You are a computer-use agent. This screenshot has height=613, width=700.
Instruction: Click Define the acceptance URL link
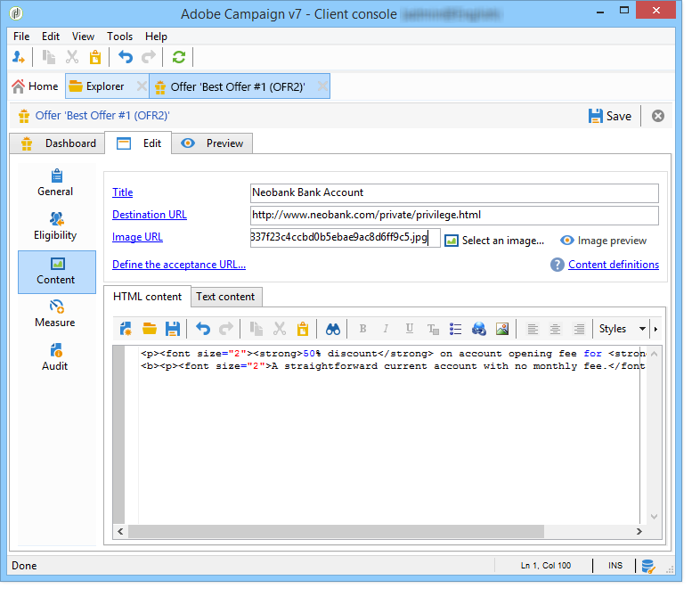(x=179, y=265)
